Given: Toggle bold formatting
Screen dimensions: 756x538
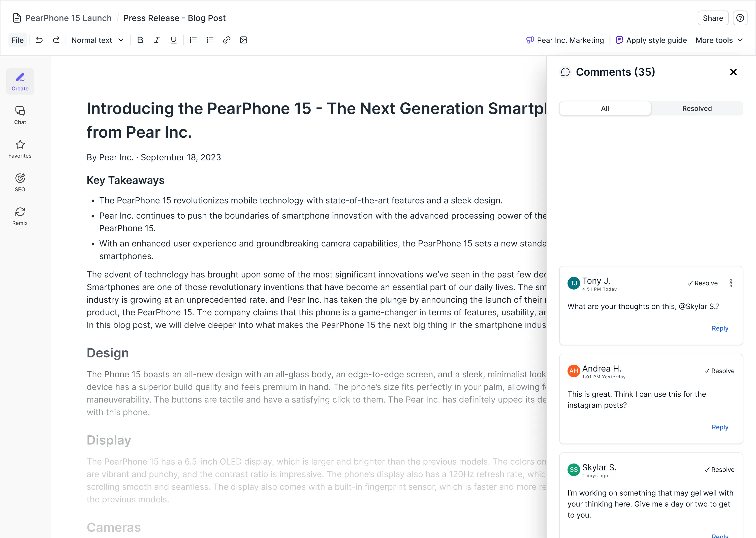Looking at the screenshot, I should tap(140, 40).
